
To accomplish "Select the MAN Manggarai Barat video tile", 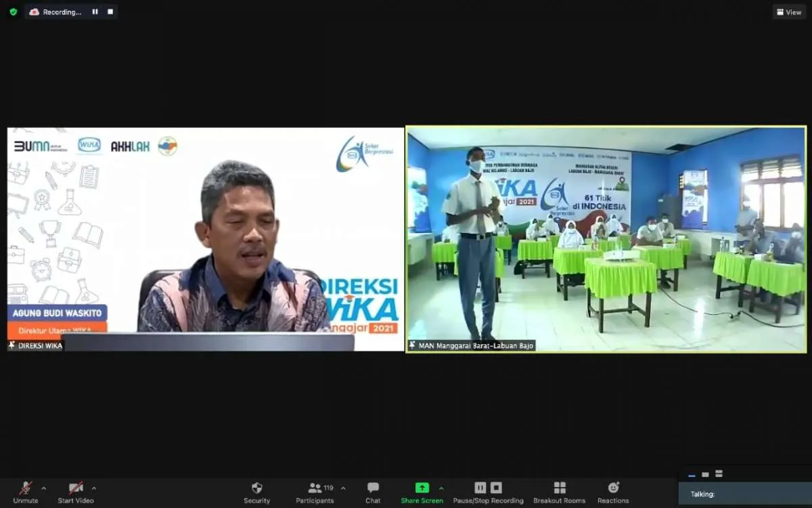I will [x=606, y=239].
